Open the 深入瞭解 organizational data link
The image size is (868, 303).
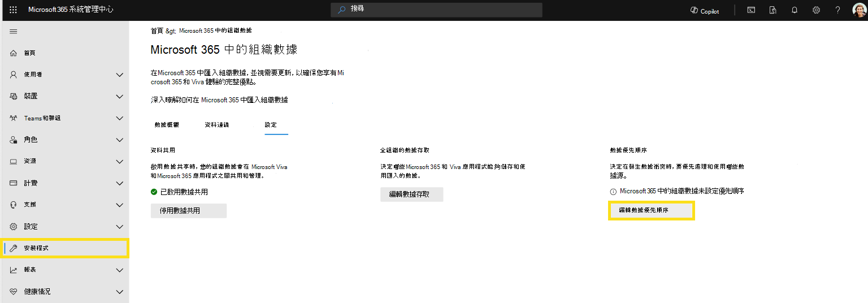(219, 100)
